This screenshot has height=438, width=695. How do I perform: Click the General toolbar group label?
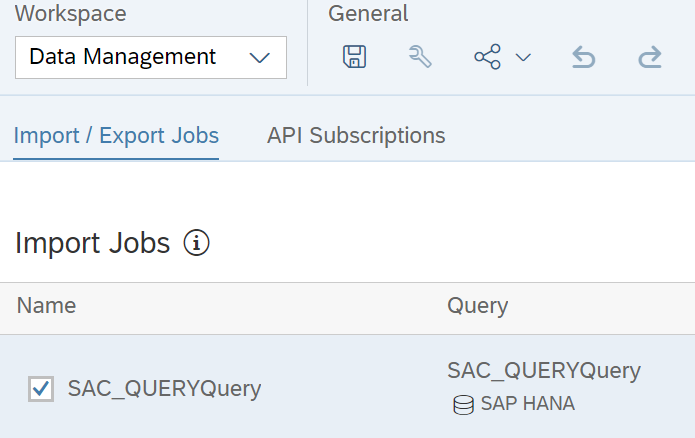coord(368,13)
